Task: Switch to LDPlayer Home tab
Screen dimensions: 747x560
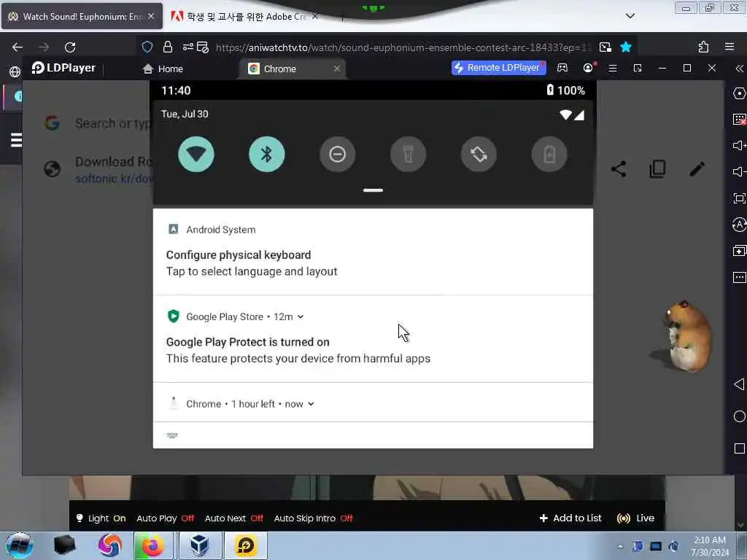Action: (163, 69)
